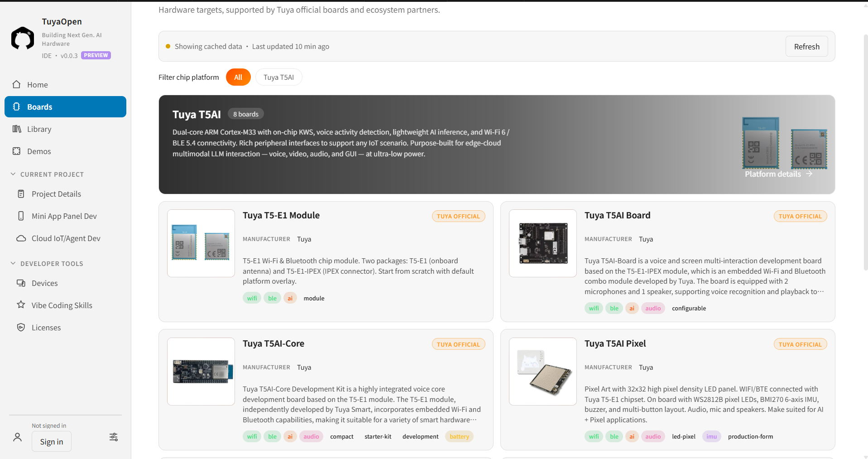Click the user profile icon at bottom
This screenshot has height=459, width=868.
[17, 437]
